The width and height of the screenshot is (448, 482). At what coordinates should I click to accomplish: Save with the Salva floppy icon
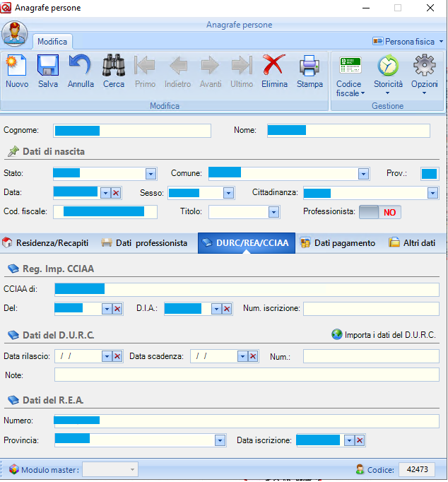point(47,65)
